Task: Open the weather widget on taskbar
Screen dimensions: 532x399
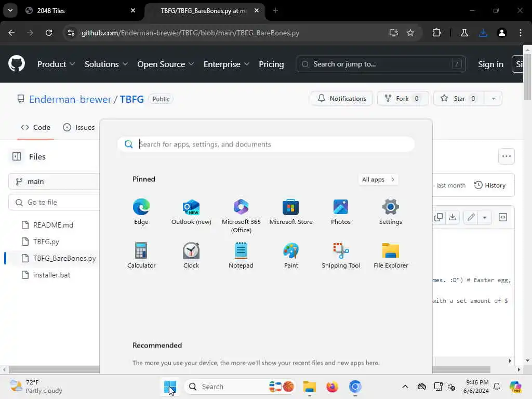Action: click(36, 387)
